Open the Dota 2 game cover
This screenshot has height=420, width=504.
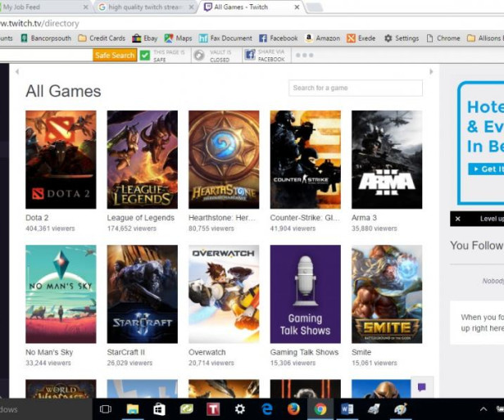[61, 160]
